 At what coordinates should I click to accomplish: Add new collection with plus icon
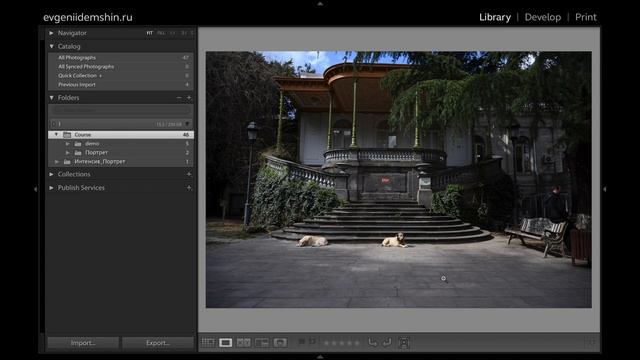click(189, 174)
